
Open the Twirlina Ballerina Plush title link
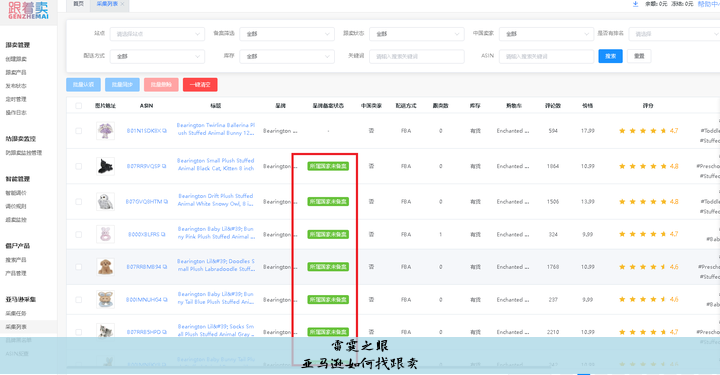[x=216, y=129]
